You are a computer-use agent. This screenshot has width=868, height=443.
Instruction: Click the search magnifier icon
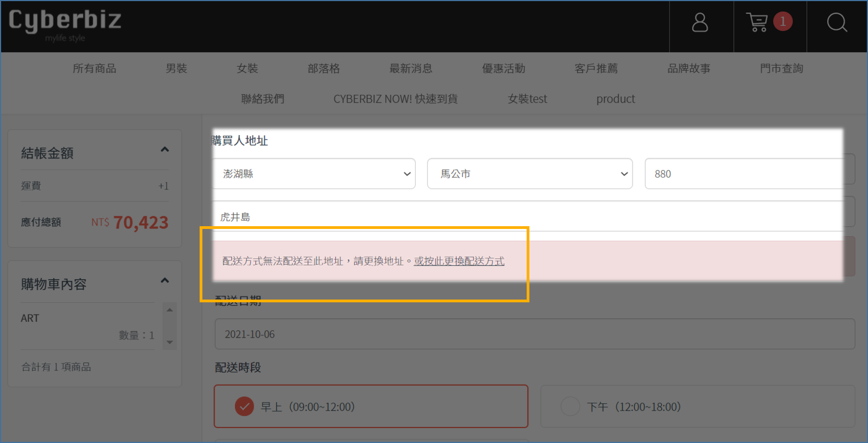tap(837, 23)
